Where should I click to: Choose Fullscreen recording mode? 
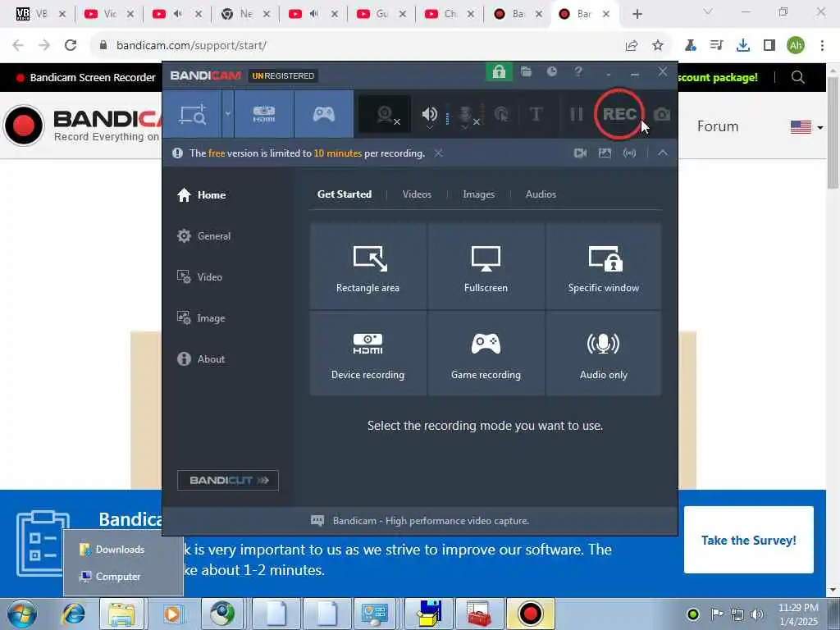click(x=486, y=267)
